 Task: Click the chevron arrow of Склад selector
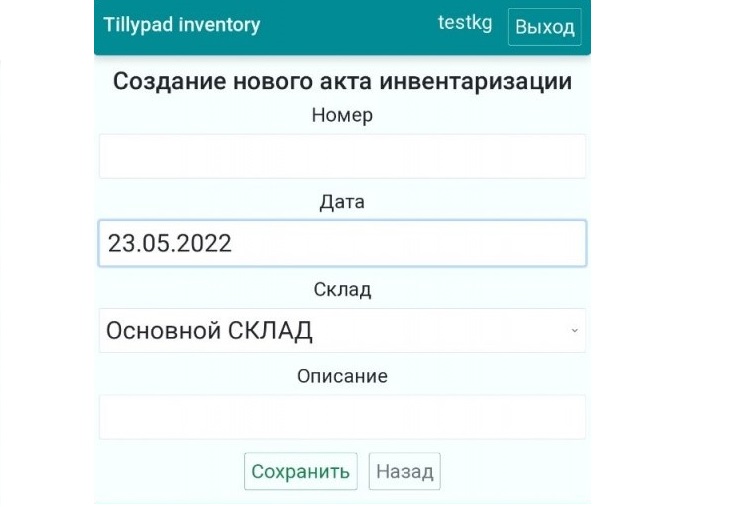[574, 330]
